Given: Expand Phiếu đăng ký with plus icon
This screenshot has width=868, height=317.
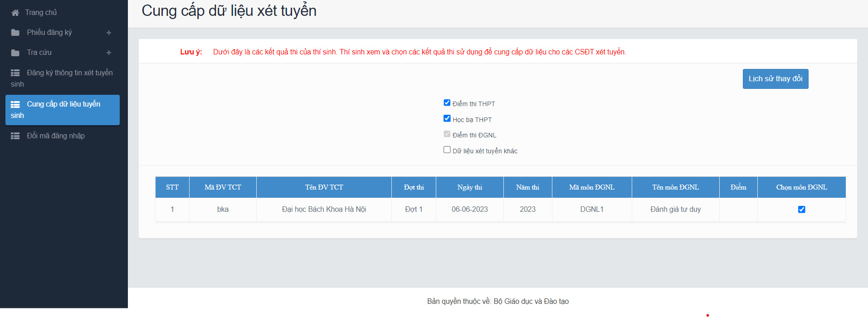Looking at the screenshot, I should tap(108, 33).
